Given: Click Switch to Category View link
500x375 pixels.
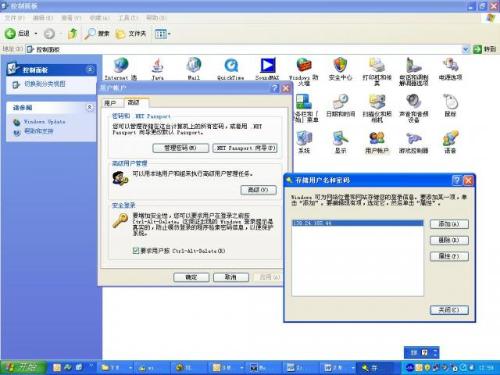Looking at the screenshot, I should (45, 84).
